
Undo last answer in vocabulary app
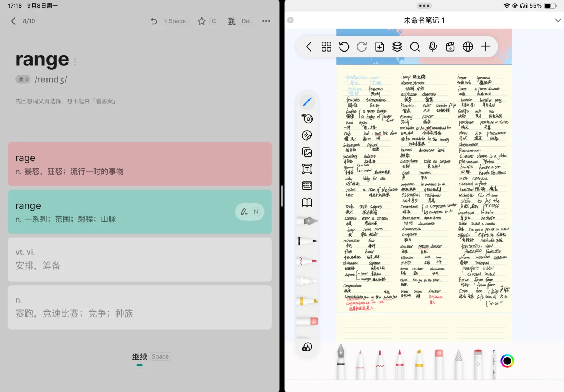click(154, 21)
